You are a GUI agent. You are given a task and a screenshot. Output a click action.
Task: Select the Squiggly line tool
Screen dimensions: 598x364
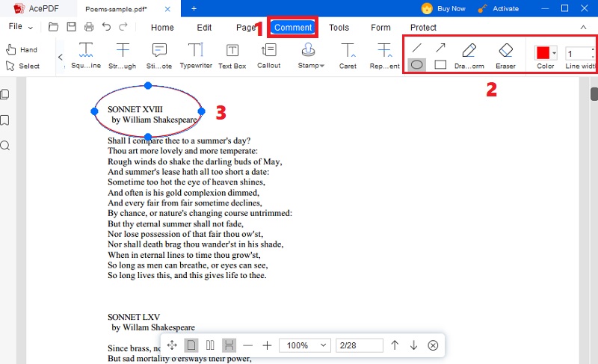pos(86,55)
